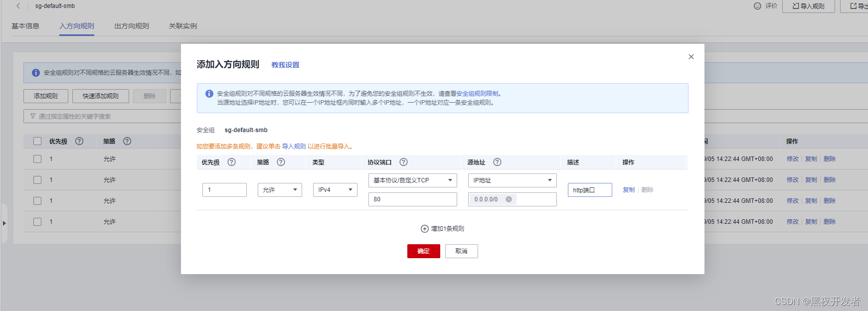Click 删除 in the second rule row

(830, 180)
